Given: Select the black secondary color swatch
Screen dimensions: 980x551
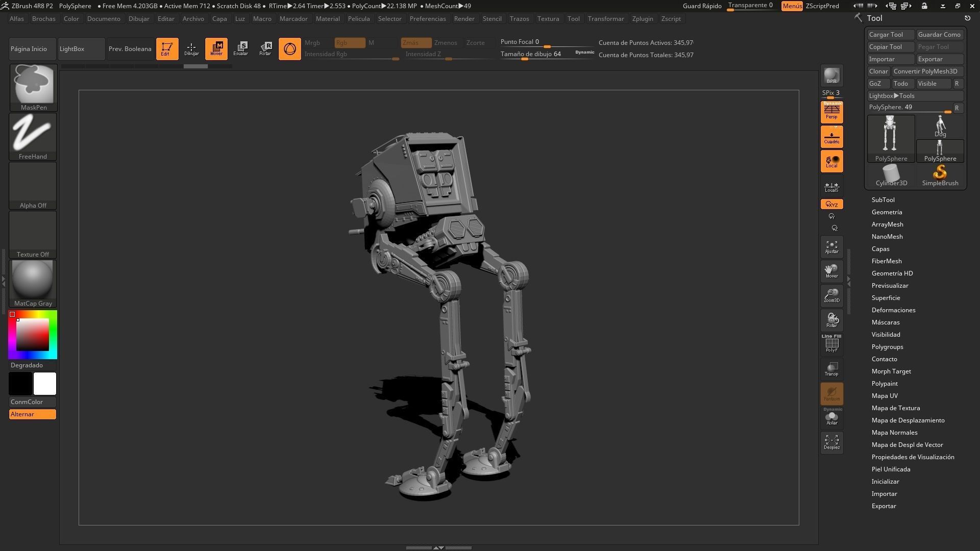Looking at the screenshot, I should pos(20,384).
